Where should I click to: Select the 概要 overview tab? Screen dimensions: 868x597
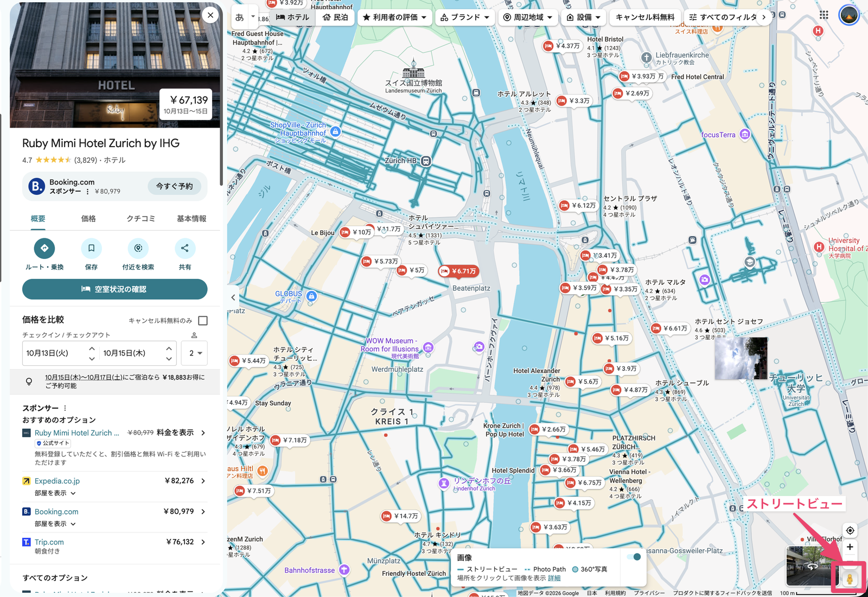point(38,219)
